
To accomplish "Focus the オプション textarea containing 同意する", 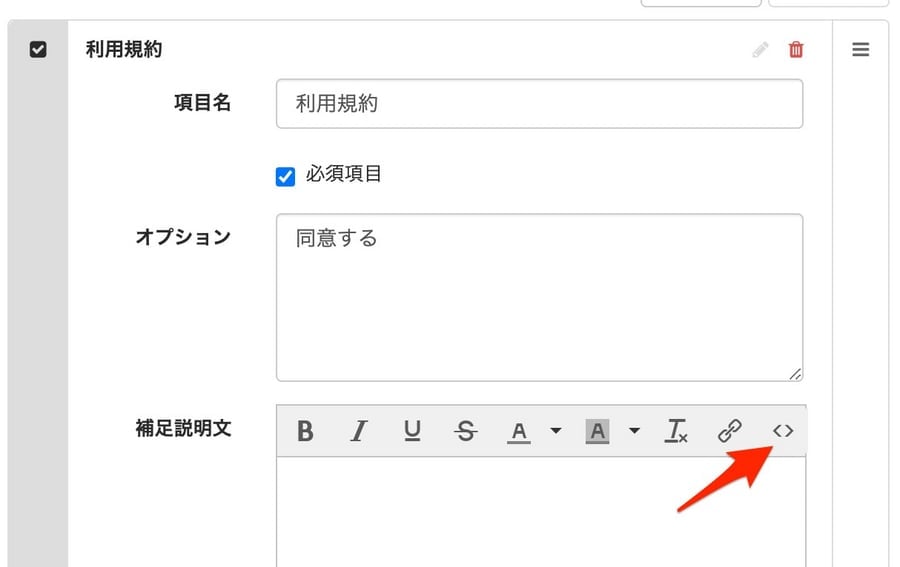I will (539, 297).
